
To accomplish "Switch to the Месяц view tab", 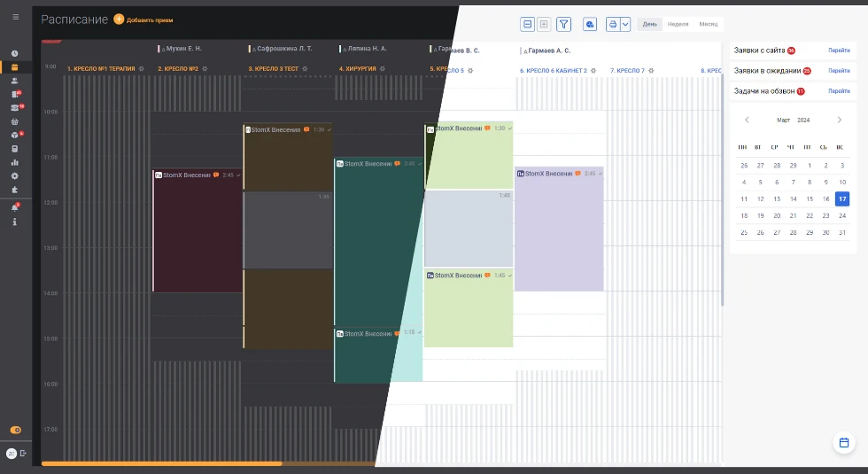I will point(708,24).
